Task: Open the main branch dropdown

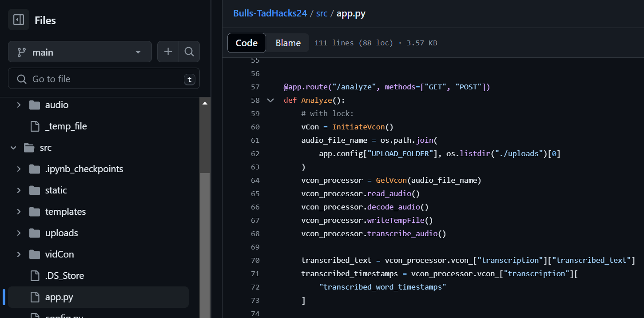Action: (x=80, y=52)
